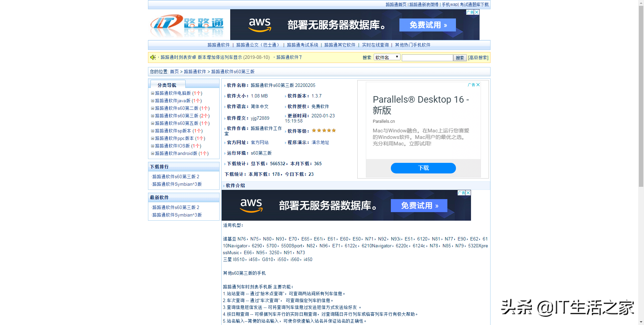Open 路路通软件android版 category link
The image size is (644, 325).
176,153
